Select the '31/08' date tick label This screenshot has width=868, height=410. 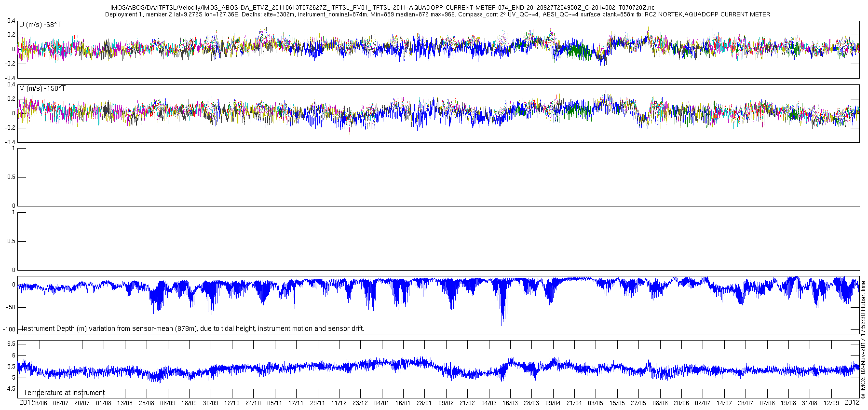[x=810, y=403]
